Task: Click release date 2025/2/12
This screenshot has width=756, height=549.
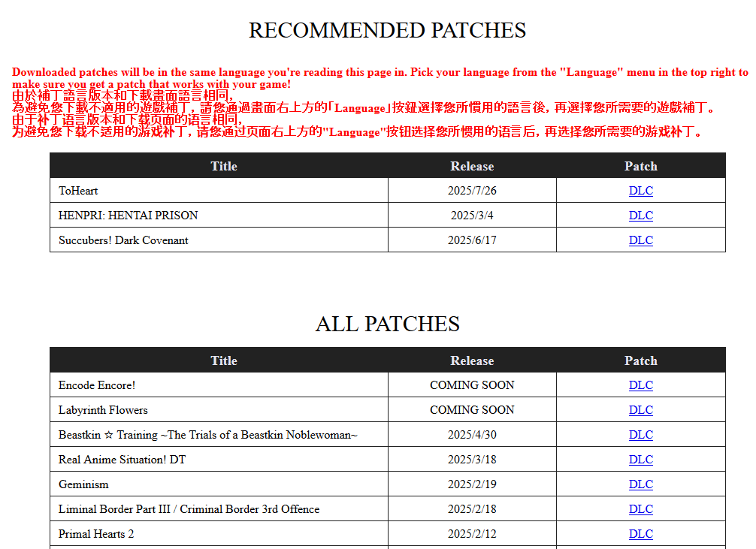Action: 472,534
